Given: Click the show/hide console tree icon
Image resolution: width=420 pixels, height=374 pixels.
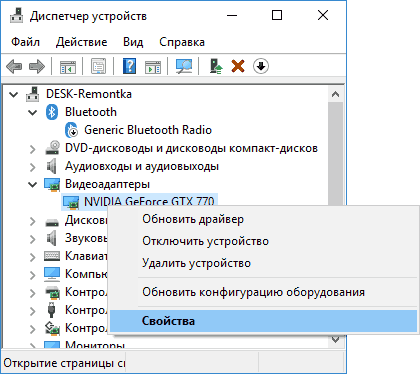Looking at the screenshot, I should click(x=68, y=66).
